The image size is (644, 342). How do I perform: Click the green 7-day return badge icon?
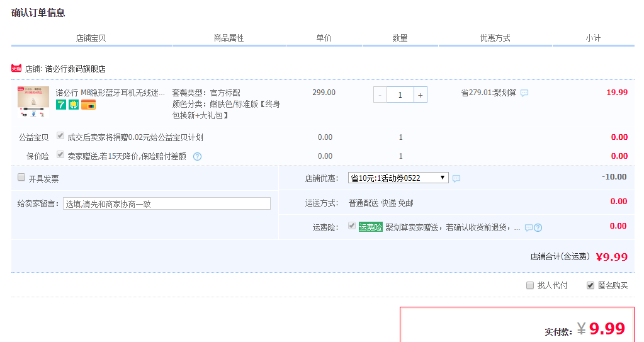click(x=61, y=105)
